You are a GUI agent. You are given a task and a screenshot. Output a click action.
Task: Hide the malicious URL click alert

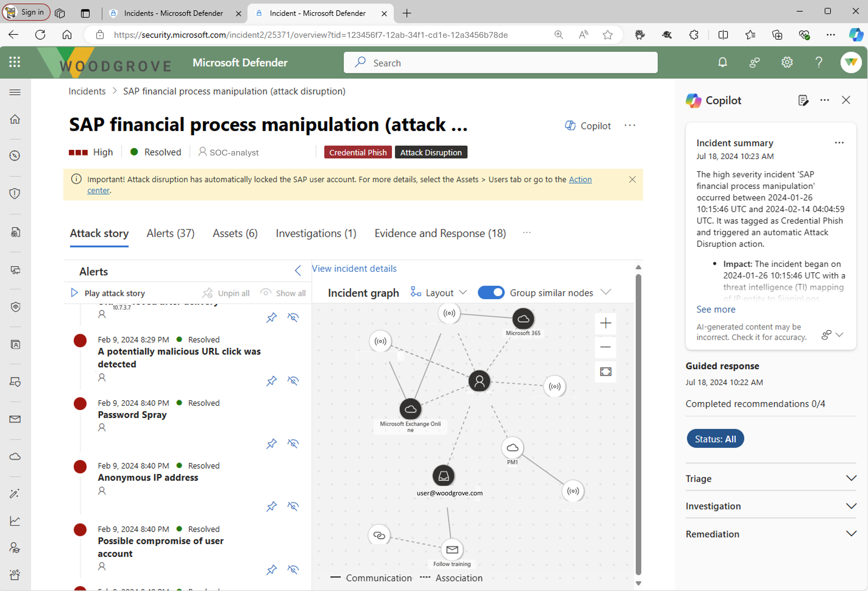293,380
